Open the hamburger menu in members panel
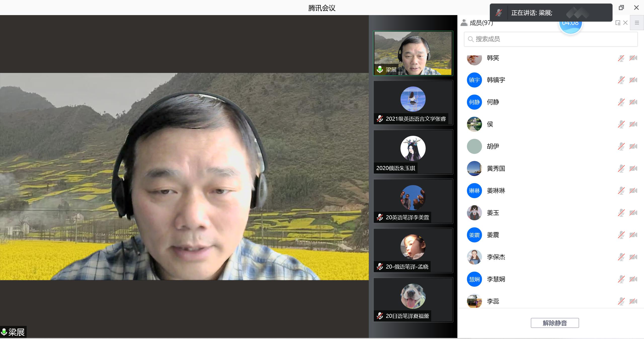Screen dimensions: 644x339 point(637,23)
